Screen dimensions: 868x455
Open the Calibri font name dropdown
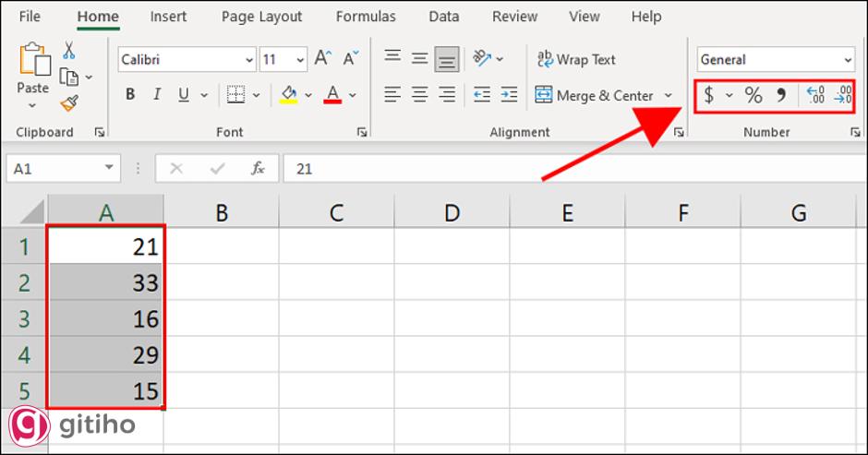(249, 60)
